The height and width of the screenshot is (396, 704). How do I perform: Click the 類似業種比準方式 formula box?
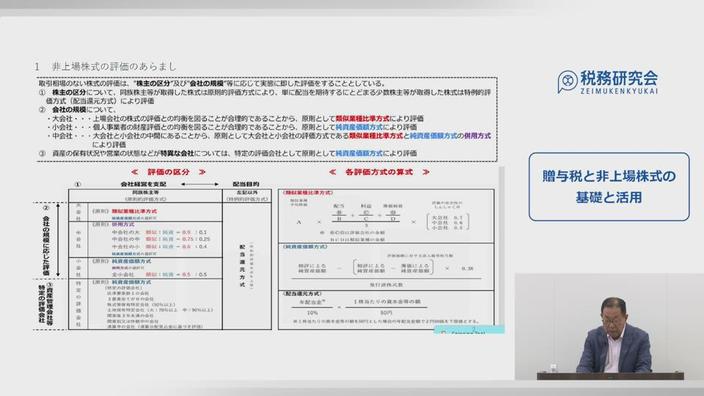click(386, 216)
